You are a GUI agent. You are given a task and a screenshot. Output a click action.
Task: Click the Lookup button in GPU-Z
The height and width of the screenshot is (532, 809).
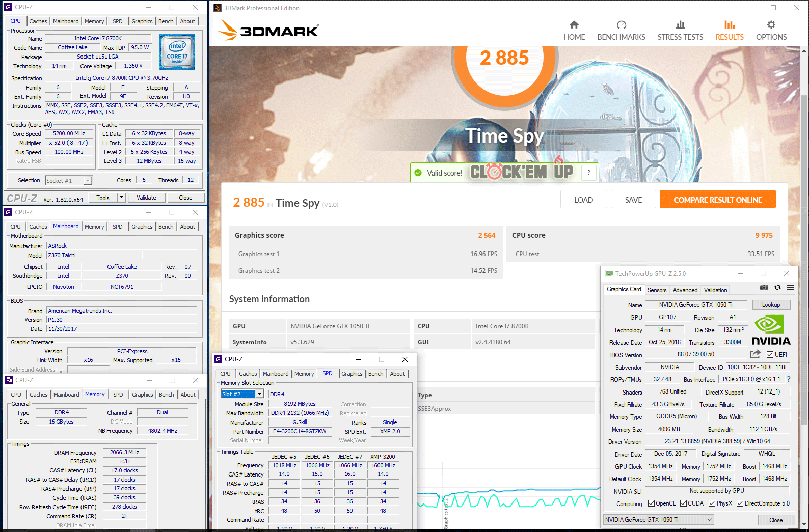coord(771,305)
